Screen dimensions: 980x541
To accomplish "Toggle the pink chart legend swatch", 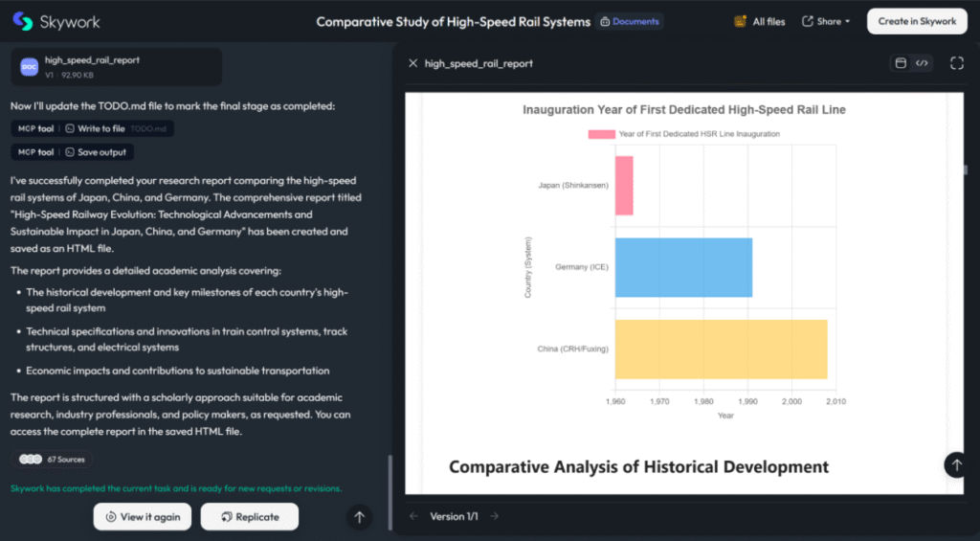I will 601,134.
